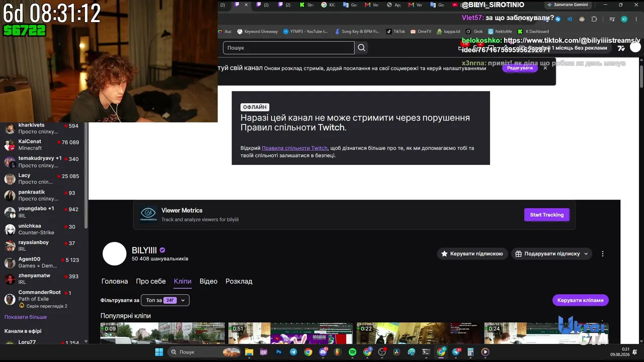Open the Grok bookmark
The image size is (644, 362).
(x=474, y=31)
